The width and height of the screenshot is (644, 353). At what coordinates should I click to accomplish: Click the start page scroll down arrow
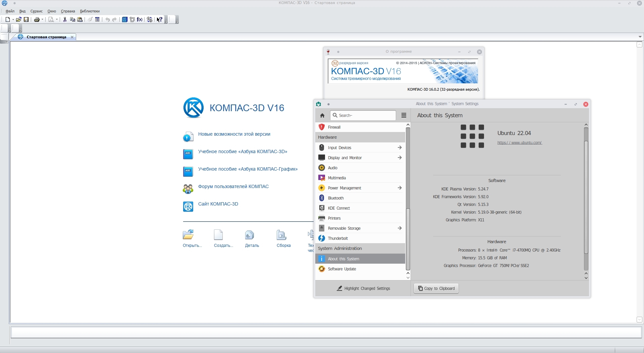tap(639, 319)
